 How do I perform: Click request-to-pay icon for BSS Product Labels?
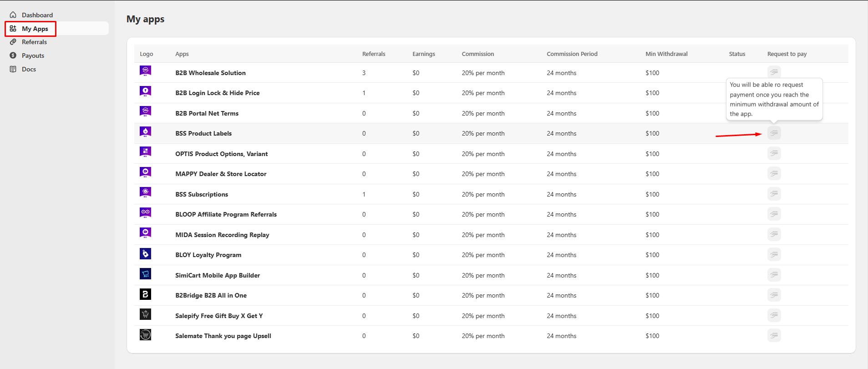pyautogui.click(x=774, y=133)
